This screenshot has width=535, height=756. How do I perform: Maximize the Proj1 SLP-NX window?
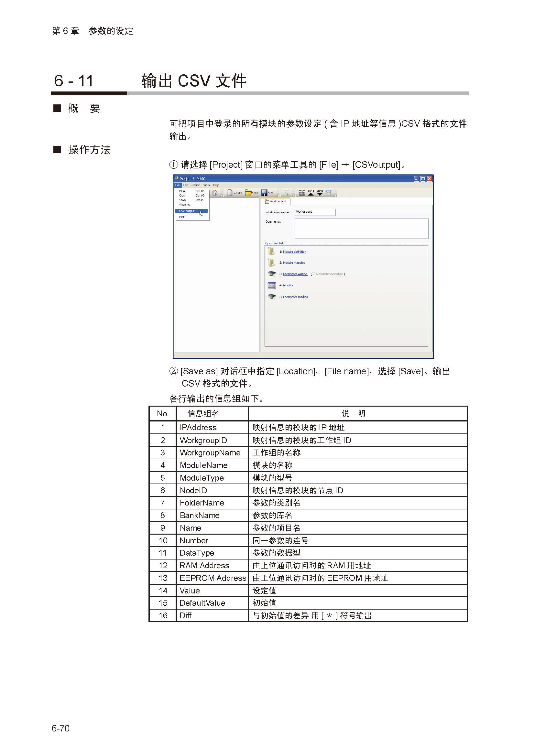pos(423,179)
